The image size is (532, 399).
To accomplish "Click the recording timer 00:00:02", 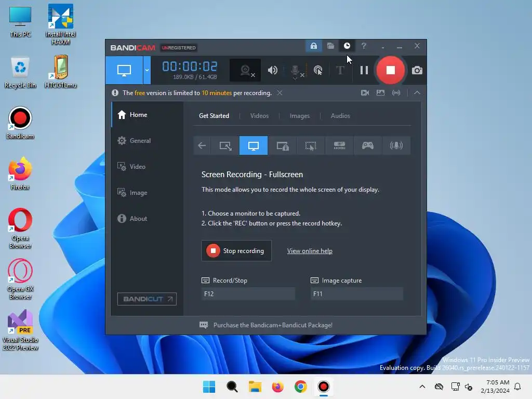I will (190, 66).
